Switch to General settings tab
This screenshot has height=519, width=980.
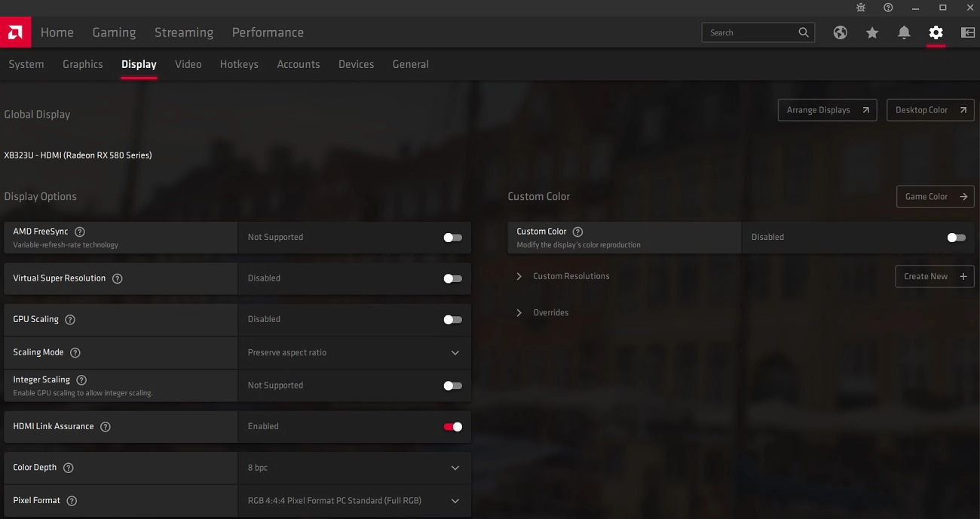point(411,64)
